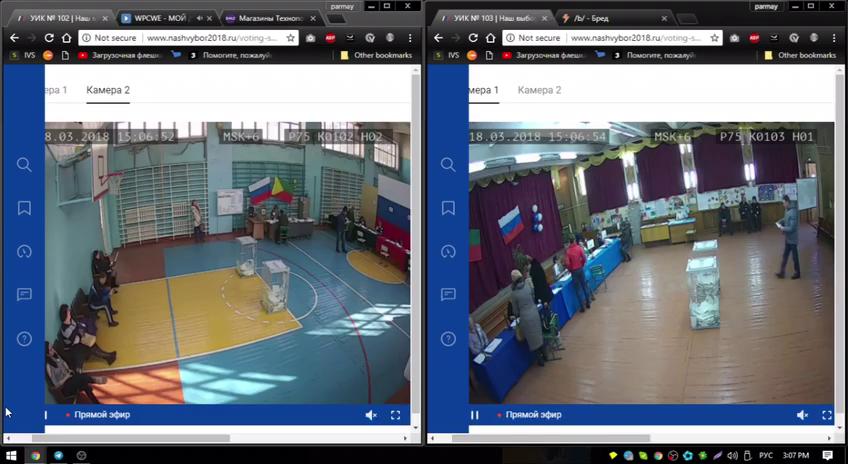Reload page in the right browser window
This screenshot has width=848, height=464.
473,38
